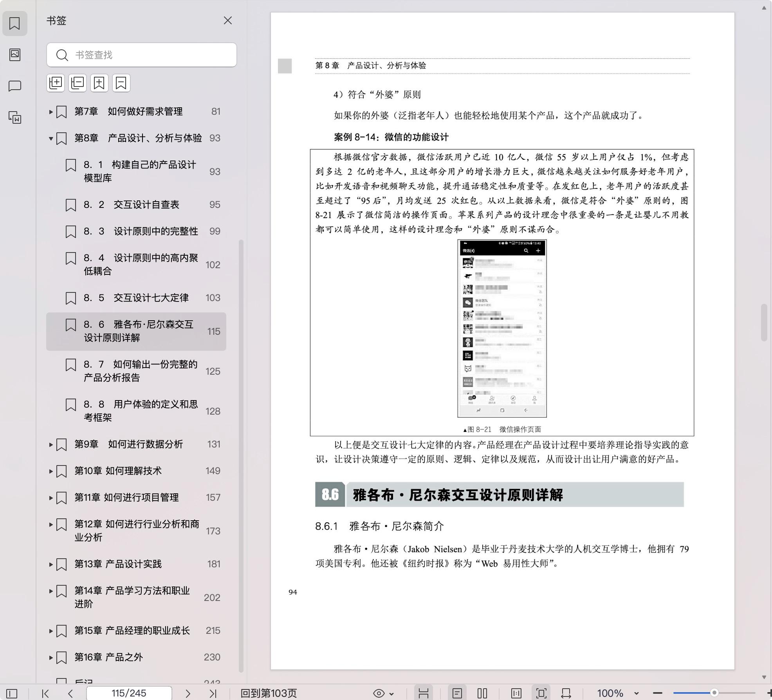Toggle fit page view
Image resolution: width=772 pixels, height=700 pixels.
pyautogui.click(x=541, y=693)
